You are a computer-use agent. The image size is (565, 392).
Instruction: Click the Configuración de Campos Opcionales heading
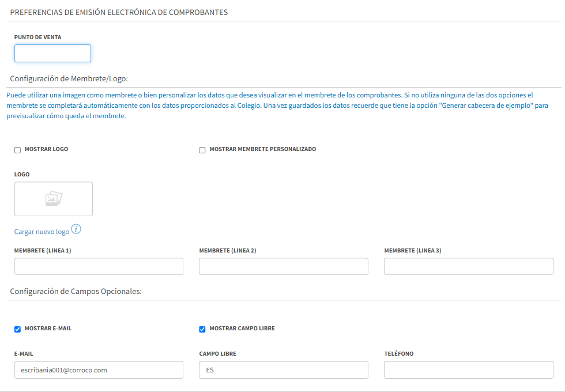pos(76,291)
